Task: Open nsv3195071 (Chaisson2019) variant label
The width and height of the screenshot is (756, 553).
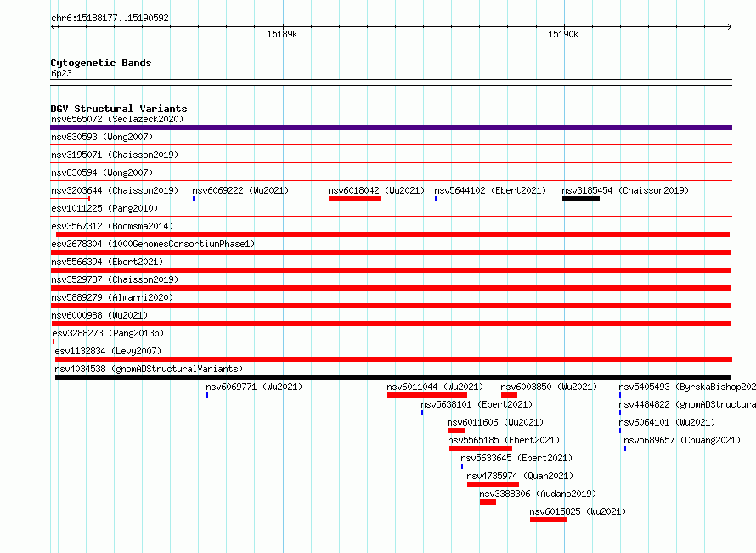Action: point(115,155)
